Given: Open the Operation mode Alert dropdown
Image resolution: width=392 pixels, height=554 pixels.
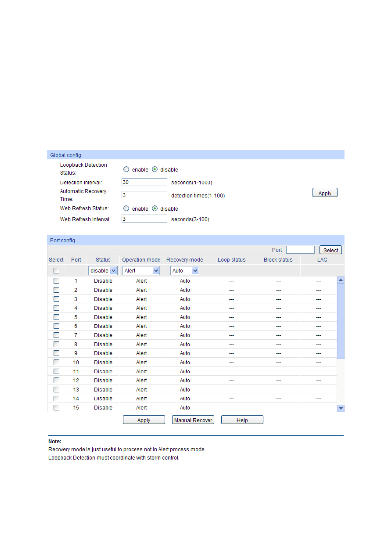Looking at the screenshot, I should pos(141,270).
